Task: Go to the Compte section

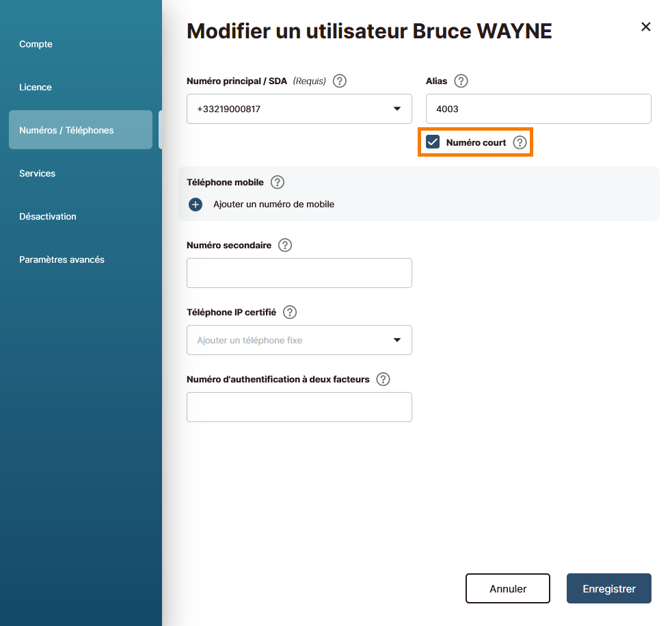Action: coord(36,44)
